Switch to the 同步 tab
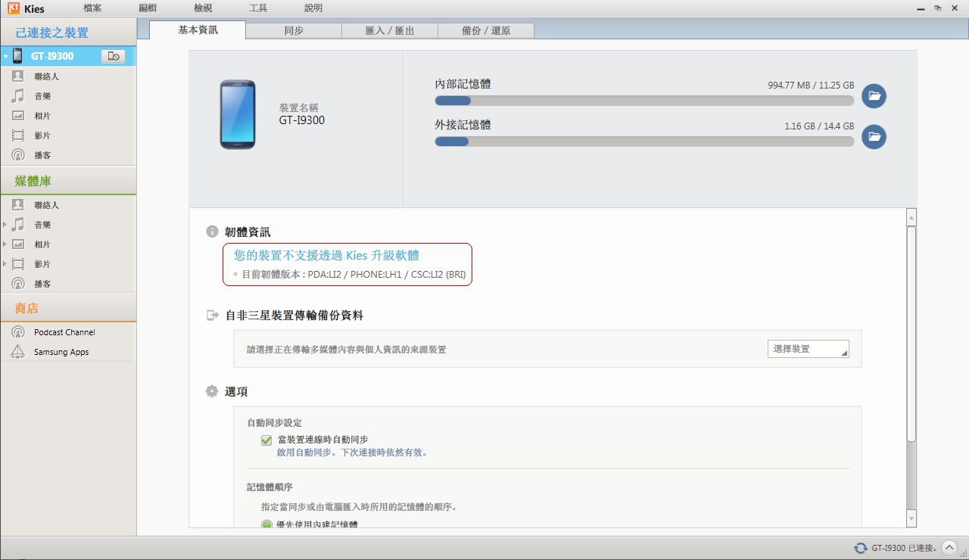Screen dimensions: 969x560 pos(294,31)
